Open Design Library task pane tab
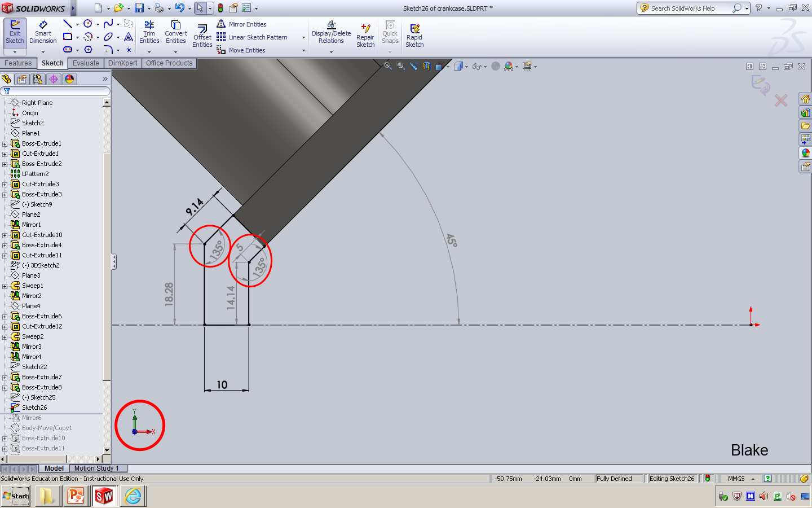This screenshot has width=812, height=508. 805,113
